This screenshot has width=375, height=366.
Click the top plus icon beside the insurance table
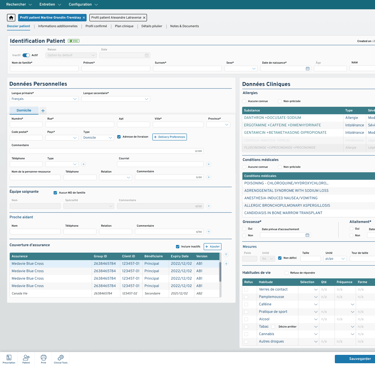click(226, 255)
